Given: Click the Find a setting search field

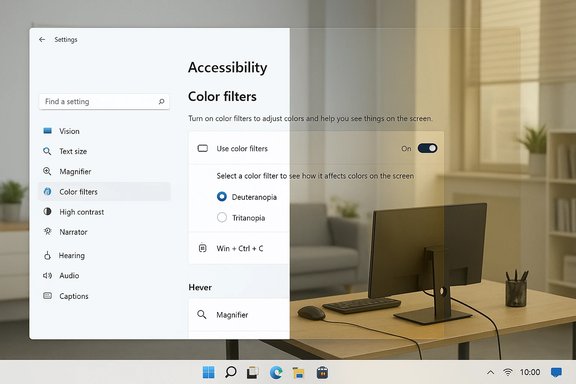Looking at the screenshot, I should [x=104, y=101].
